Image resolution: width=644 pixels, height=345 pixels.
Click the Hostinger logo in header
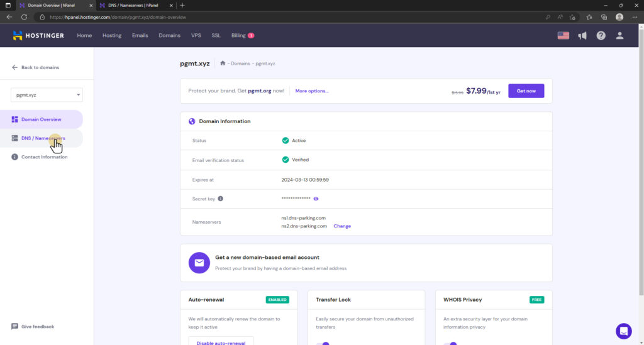click(x=38, y=36)
